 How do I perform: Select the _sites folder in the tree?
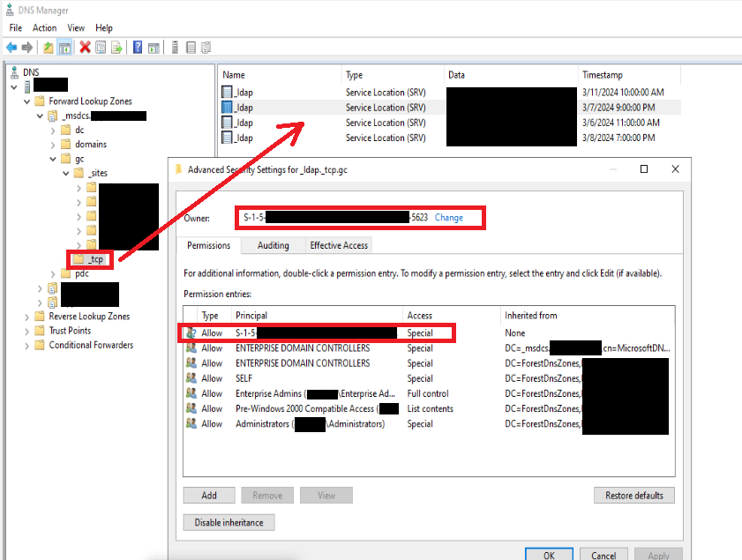97,173
